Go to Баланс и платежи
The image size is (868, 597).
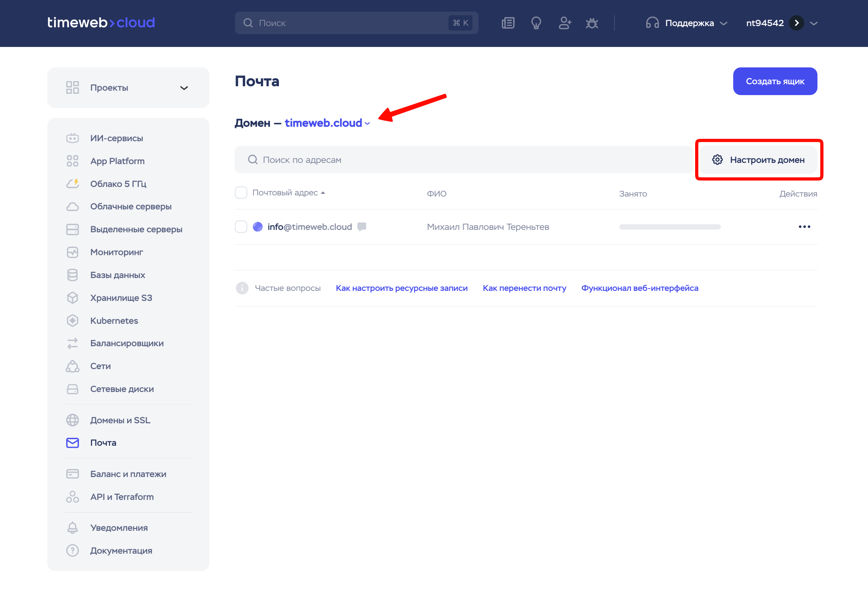[x=128, y=474]
